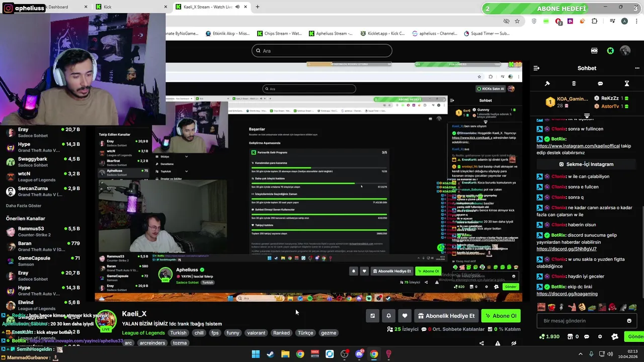This screenshot has height=362, width=644.
Task: Show hidden system tray icons
Action: 580,354
